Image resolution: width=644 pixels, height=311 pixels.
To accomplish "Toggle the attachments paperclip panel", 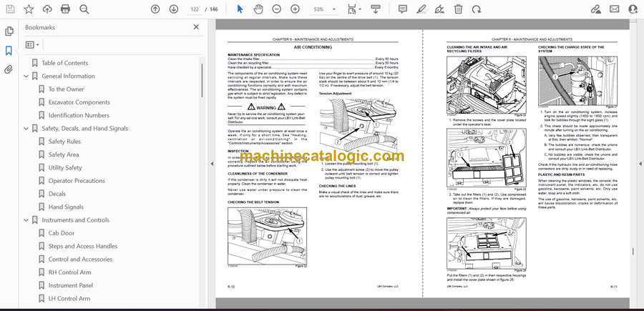I will pyautogui.click(x=9, y=69).
